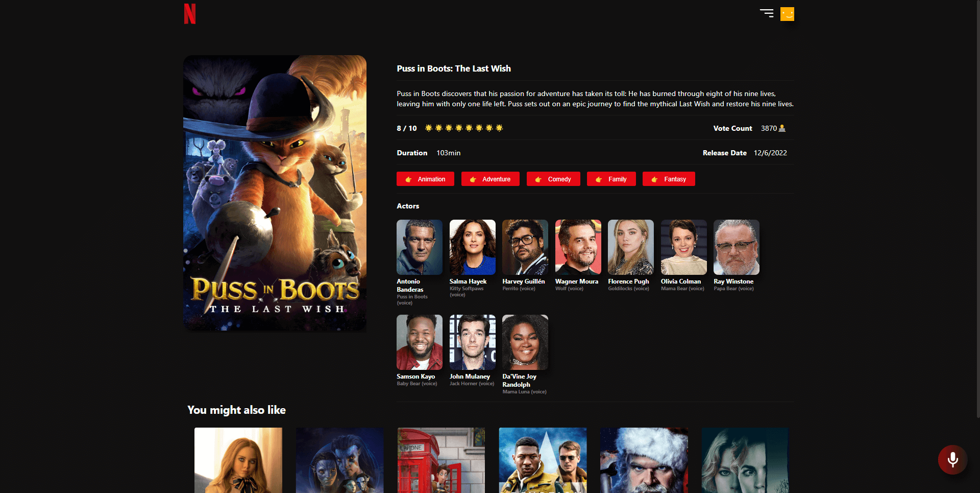Image resolution: width=980 pixels, height=493 pixels.
Task: Click the first rating star
Action: click(429, 128)
